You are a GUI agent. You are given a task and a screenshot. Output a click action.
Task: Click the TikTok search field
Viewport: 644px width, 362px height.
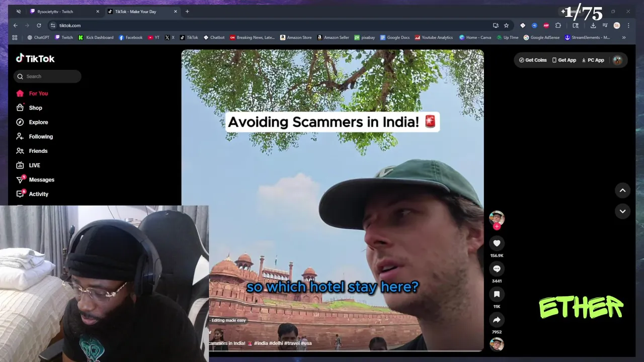tap(47, 76)
